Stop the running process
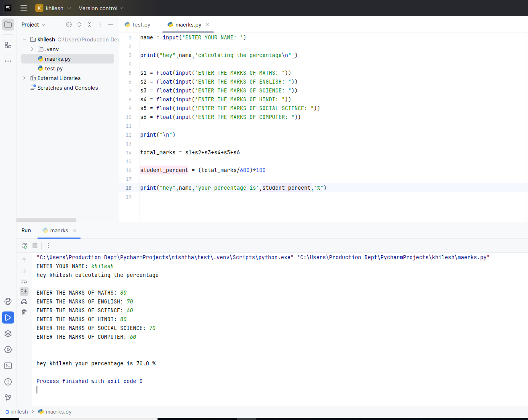 click(x=35, y=246)
